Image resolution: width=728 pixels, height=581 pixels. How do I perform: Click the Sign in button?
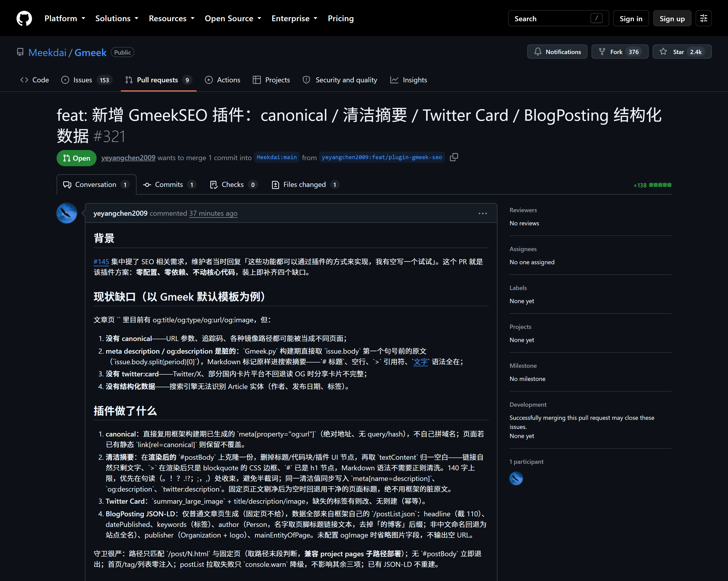[631, 18]
